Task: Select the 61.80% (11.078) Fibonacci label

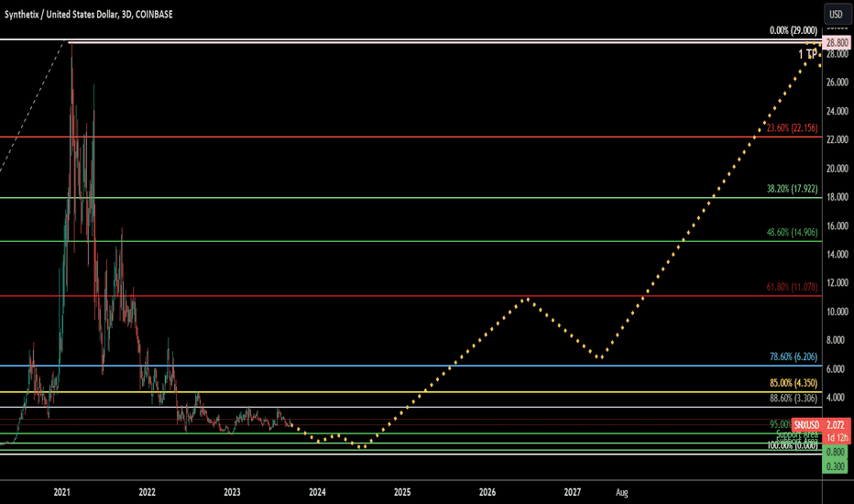Action: tap(792, 287)
